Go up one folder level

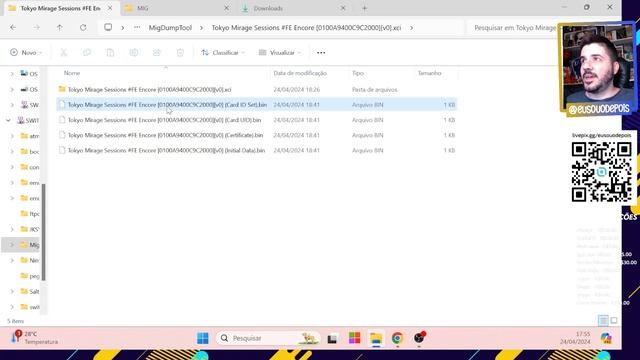point(60,28)
